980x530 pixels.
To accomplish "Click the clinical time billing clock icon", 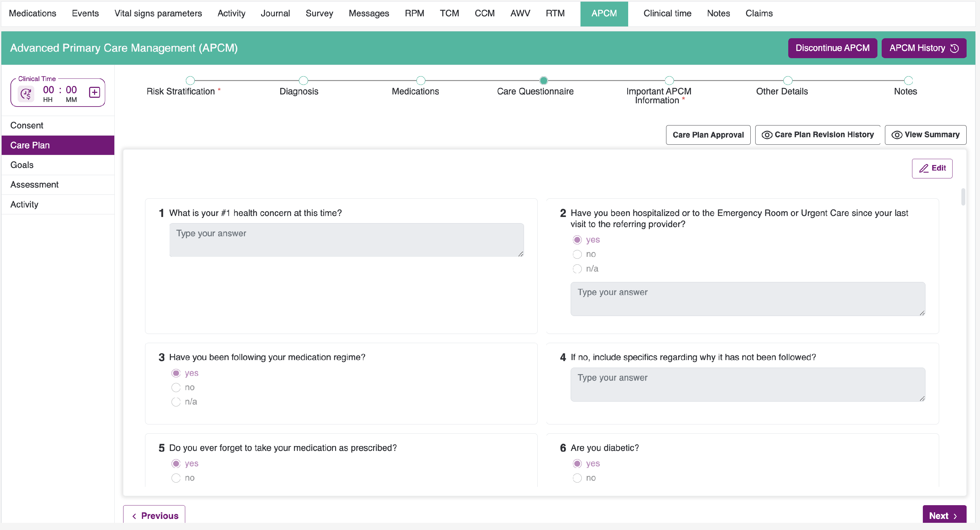I will coord(26,93).
